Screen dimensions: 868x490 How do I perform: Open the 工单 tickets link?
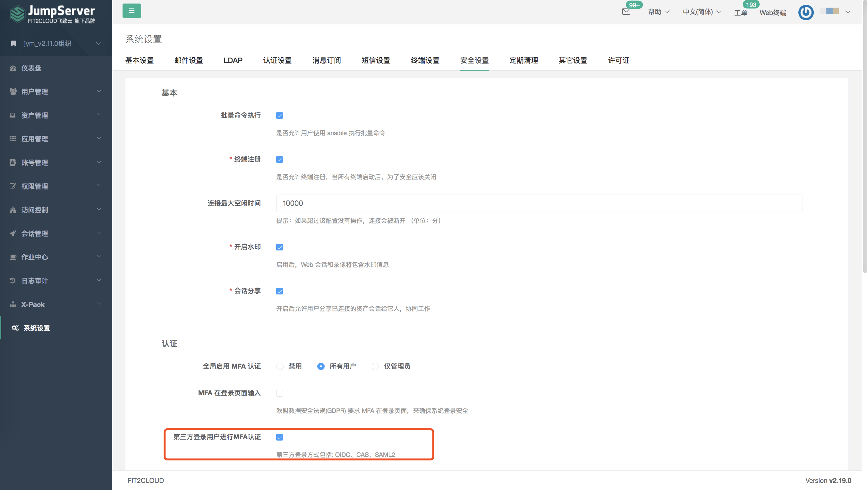coord(740,13)
